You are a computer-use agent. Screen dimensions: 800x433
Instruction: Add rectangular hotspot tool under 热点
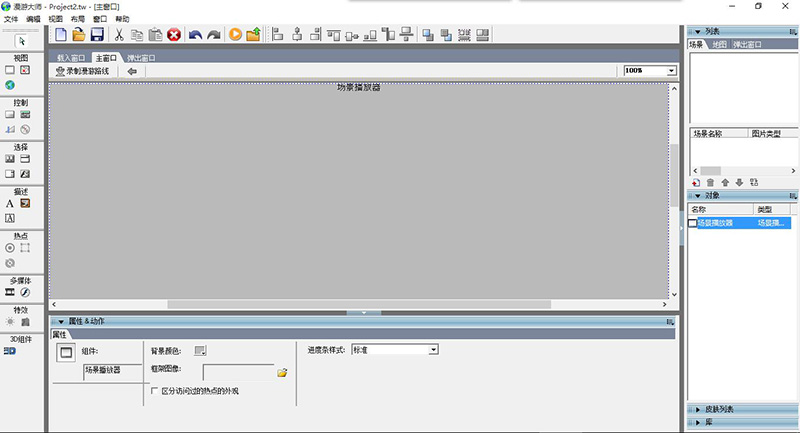[x=25, y=248]
